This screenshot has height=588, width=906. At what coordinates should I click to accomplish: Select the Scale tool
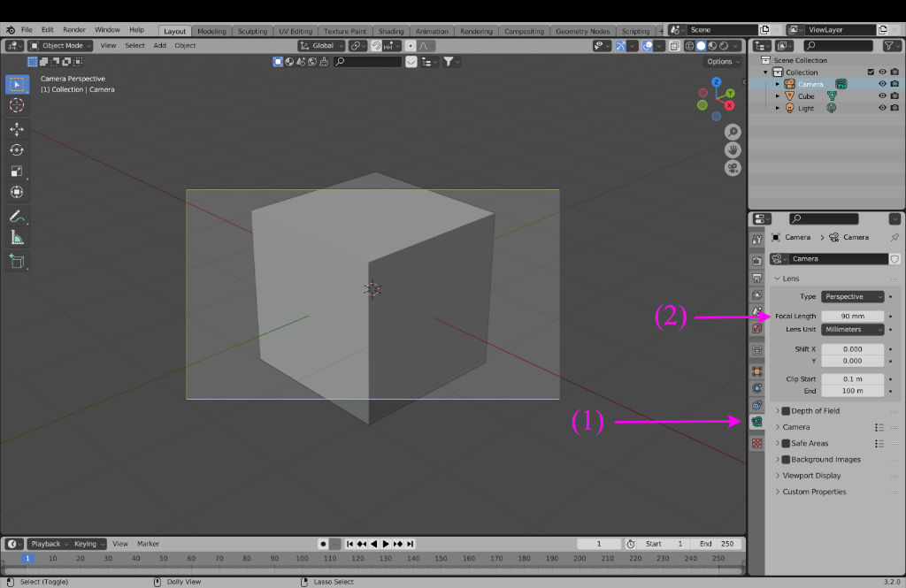coord(17,171)
